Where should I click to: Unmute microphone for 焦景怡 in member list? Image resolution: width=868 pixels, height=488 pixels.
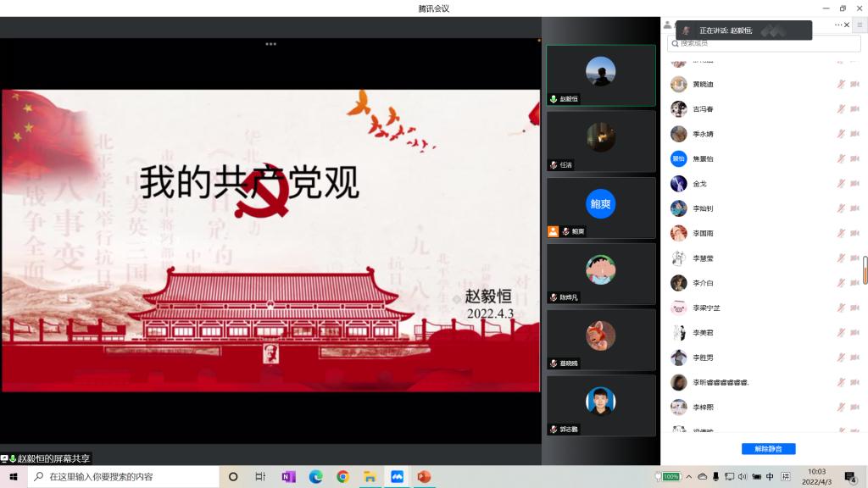tap(841, 158)
